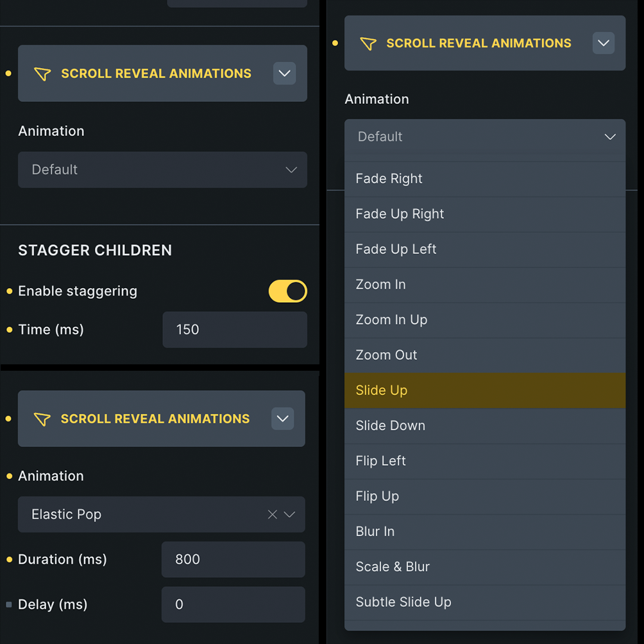Click the arrow icon in the header above the open animation list
Viewport: 644px width, 644px height.
pos(368,44)
